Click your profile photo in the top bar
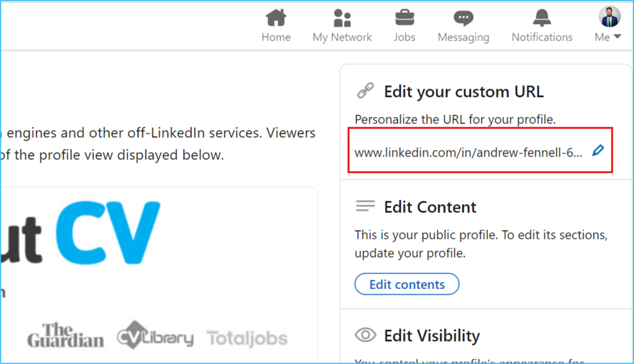The image size is (634, 364). click(x=609, y=16)
